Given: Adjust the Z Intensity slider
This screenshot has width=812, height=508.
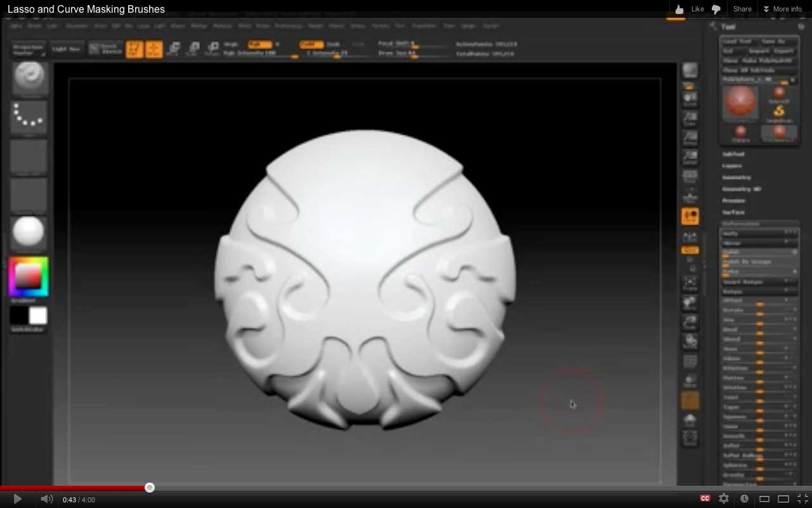Looking at the screenshot, I should coord(336,54).
